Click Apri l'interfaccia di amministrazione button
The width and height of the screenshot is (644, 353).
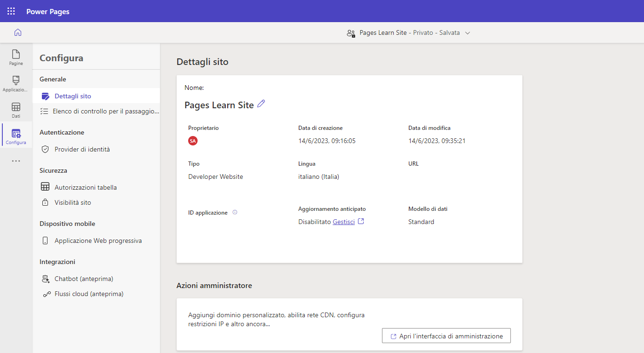(x=446, y=336)
